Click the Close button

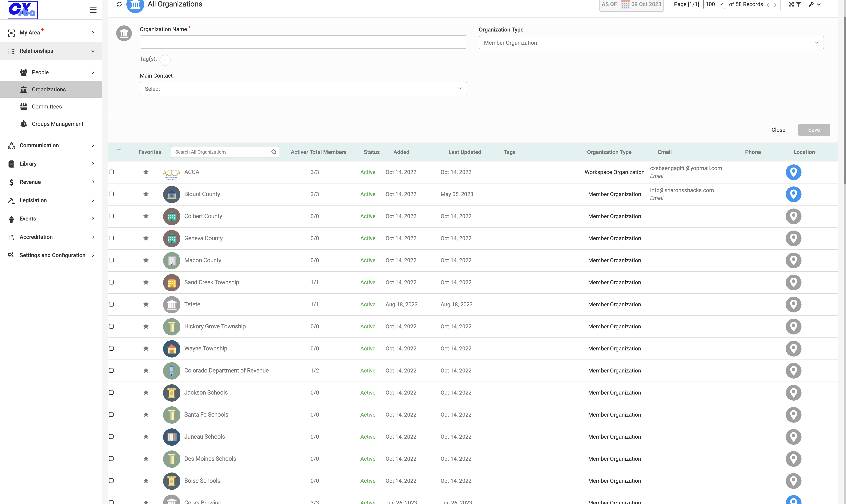tap(778, 130)
